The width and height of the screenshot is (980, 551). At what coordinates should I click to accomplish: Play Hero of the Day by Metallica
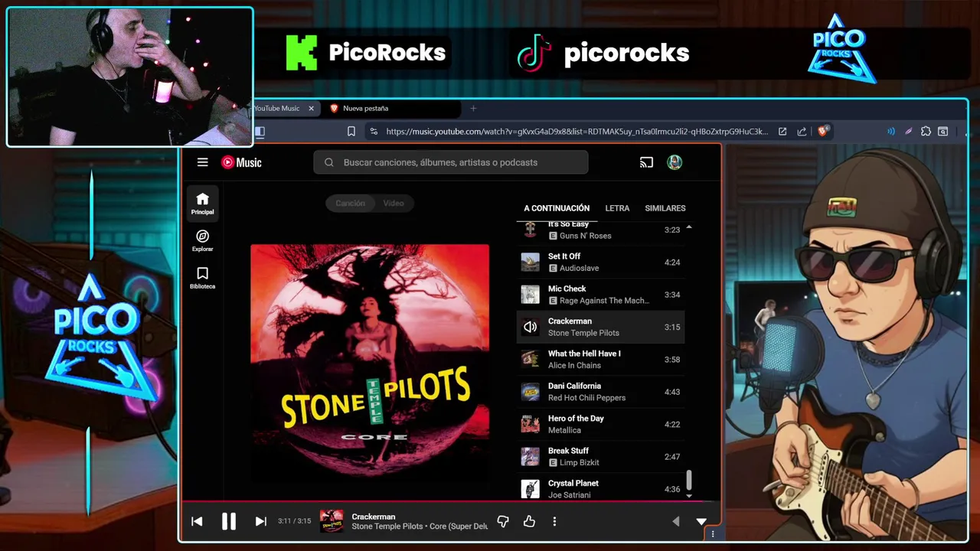(x=601, y=424)
